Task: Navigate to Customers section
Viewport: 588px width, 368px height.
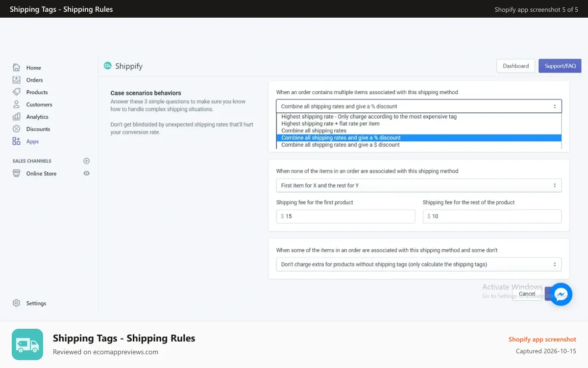Action: [x=39, y=105]
